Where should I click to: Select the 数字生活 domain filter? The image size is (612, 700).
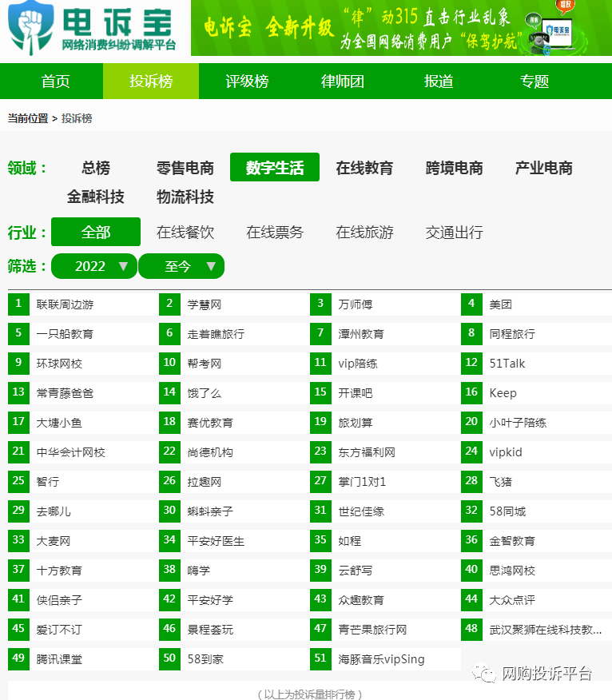click(x=275, y=168)
